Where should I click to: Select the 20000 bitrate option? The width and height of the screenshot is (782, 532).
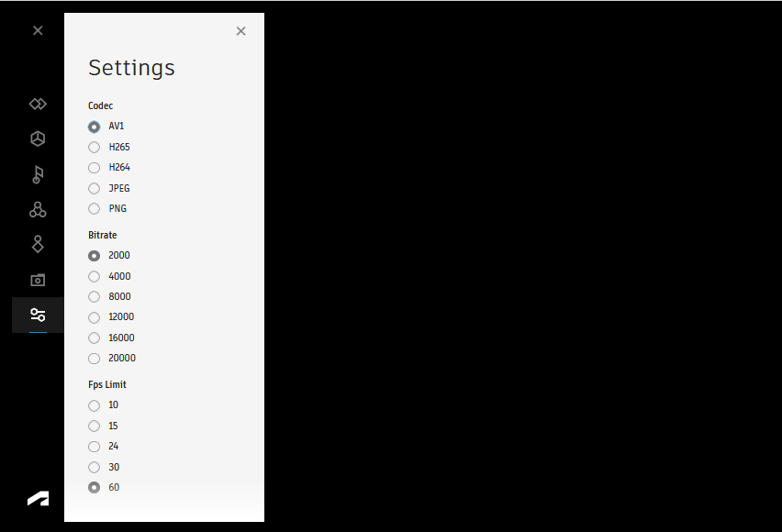coord(95,359)
